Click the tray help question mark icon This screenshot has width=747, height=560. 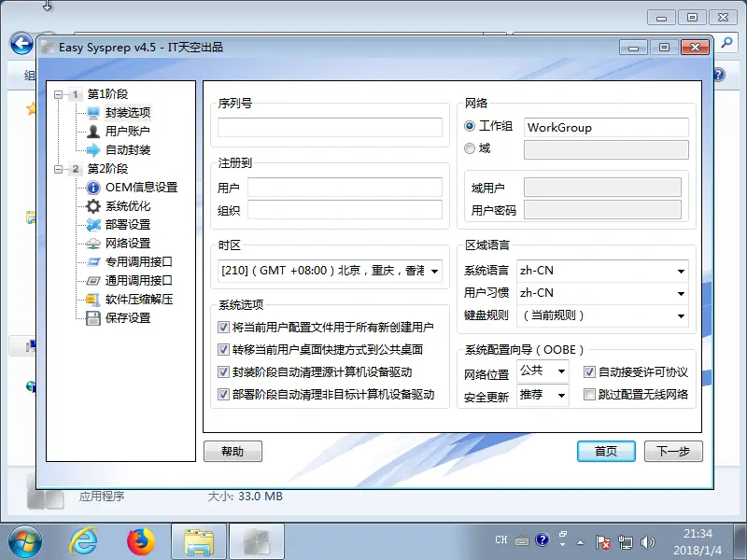click(x=543, y=540)
